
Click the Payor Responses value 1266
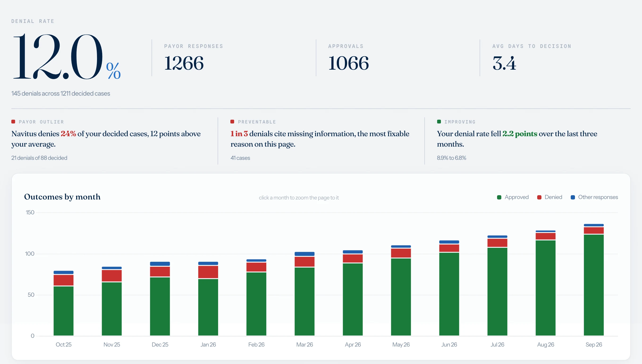click(184, 63)
